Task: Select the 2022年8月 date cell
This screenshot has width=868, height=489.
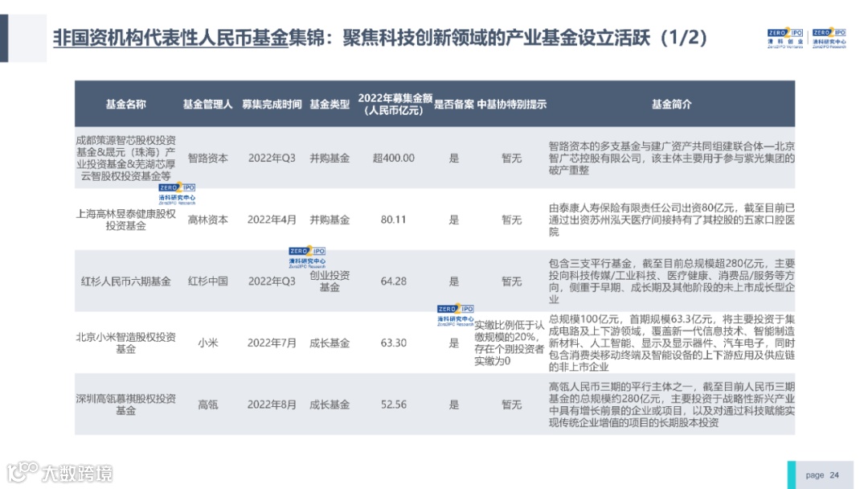Action: click(x=272, y=405)
